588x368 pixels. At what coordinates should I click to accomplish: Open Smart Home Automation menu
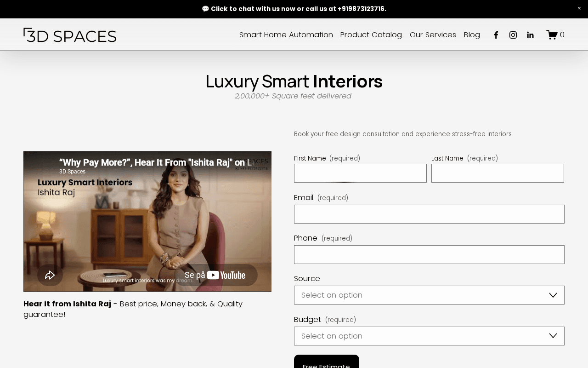pyautogui.click(x=286, y=35)
